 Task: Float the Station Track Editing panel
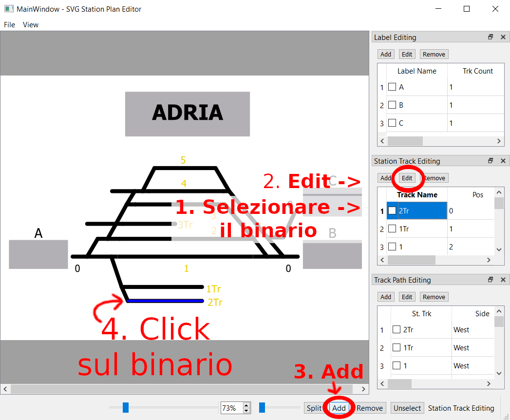click(491, 161)
